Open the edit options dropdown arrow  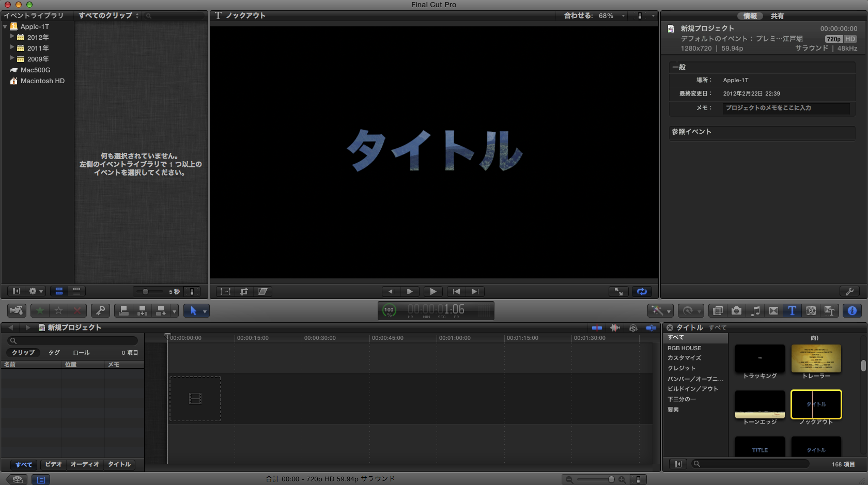(175, 311)
